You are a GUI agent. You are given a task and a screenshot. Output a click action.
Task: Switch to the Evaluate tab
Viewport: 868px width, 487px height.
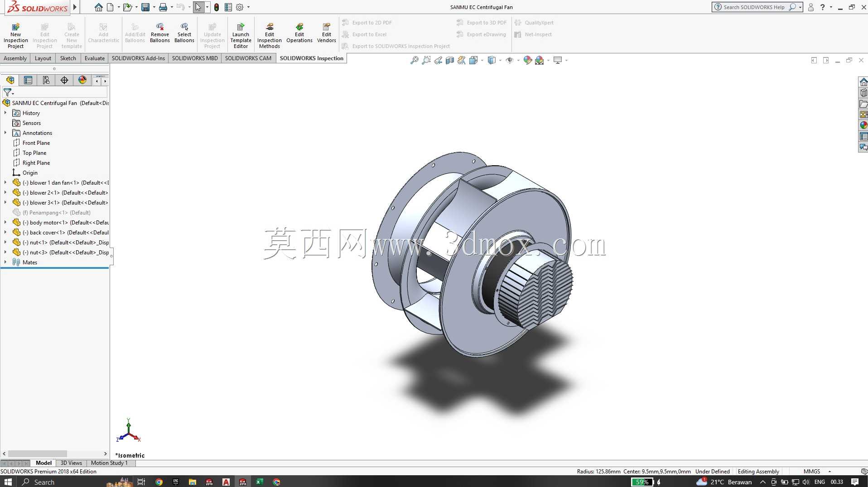(95, 58)
